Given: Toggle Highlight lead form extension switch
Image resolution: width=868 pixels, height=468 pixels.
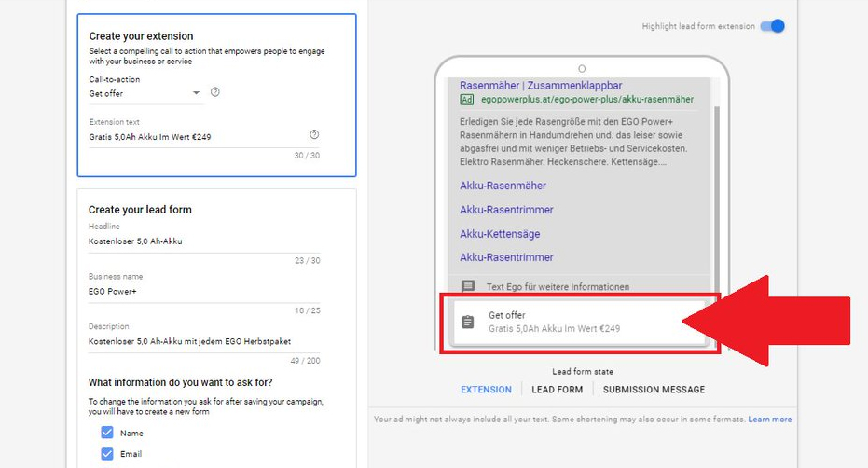Looking at the screenshot, I should coord(772,26).
